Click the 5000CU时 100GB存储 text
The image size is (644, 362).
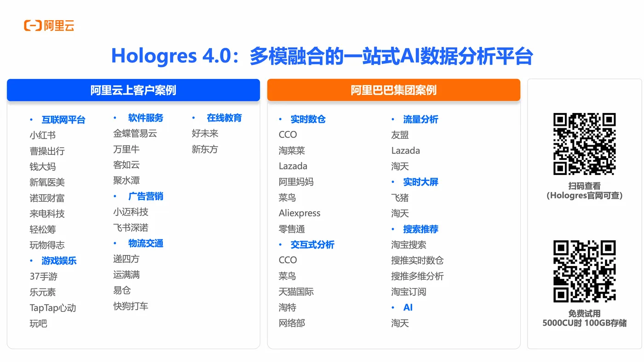(584, 323)
